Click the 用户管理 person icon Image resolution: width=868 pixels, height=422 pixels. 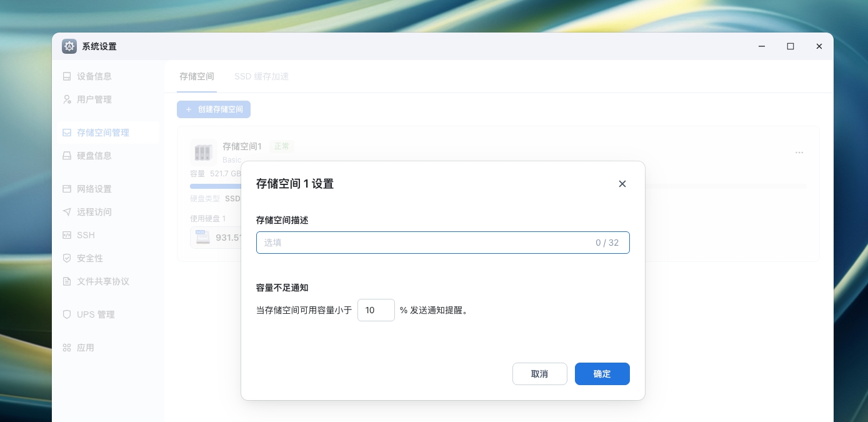click(x=67, y=99)
